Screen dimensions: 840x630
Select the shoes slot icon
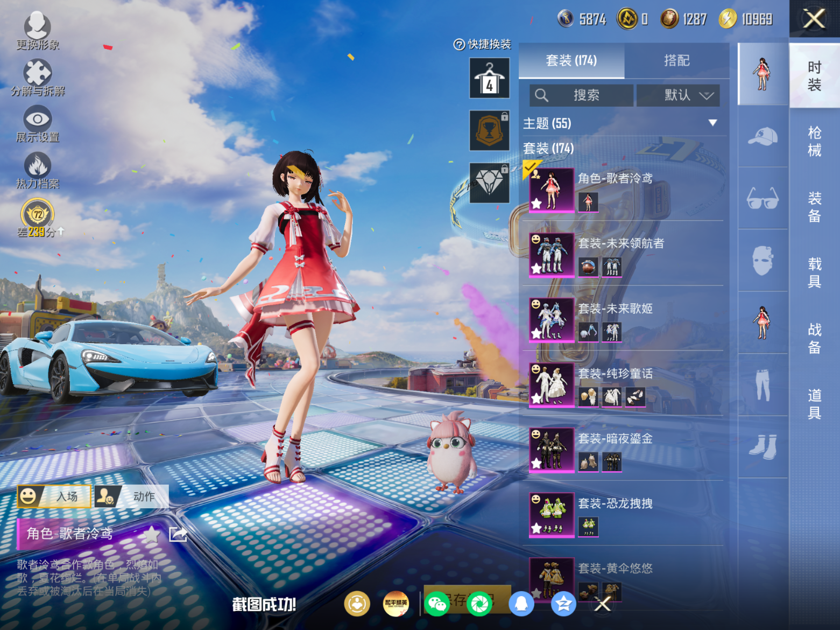[763, 447]
